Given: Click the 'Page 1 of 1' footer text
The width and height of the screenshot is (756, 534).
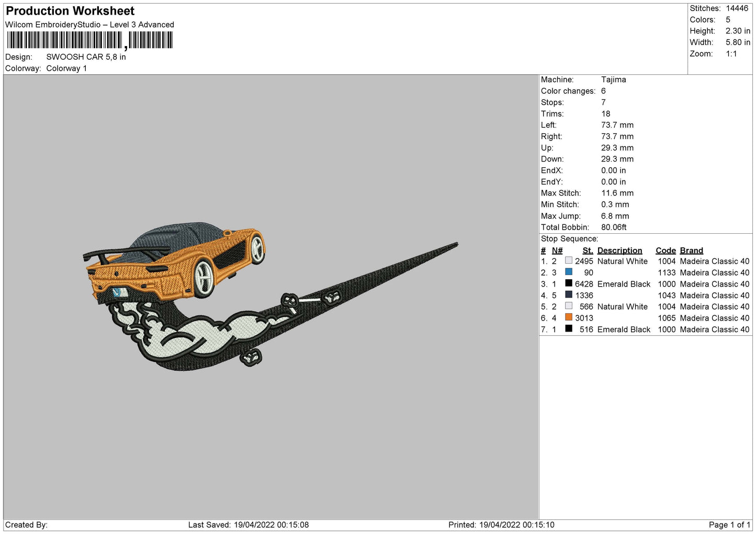Looking at the screenshot, I should pyautogui.click(x=729, y=525).
